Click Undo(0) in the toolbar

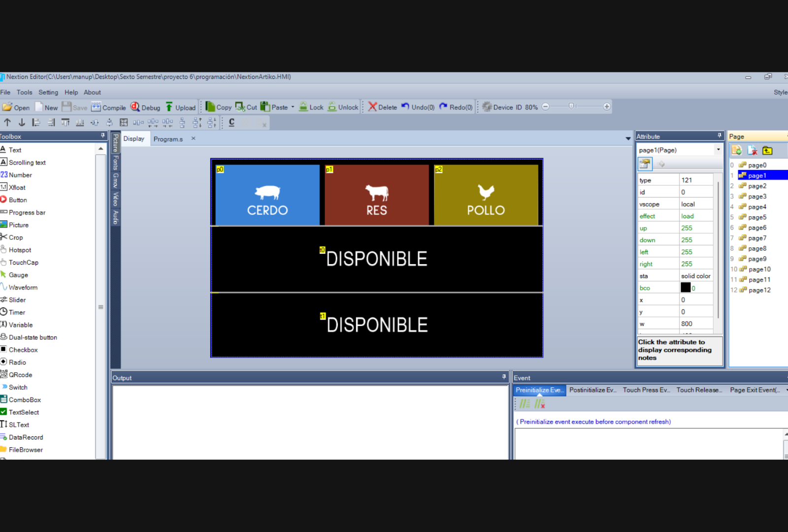point(418,107)
